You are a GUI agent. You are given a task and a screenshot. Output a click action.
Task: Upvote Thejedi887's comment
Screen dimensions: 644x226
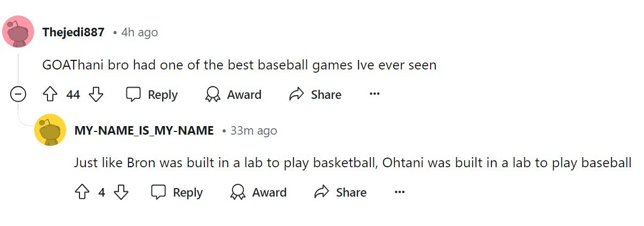pyautogui.click(x=50, y=95)
